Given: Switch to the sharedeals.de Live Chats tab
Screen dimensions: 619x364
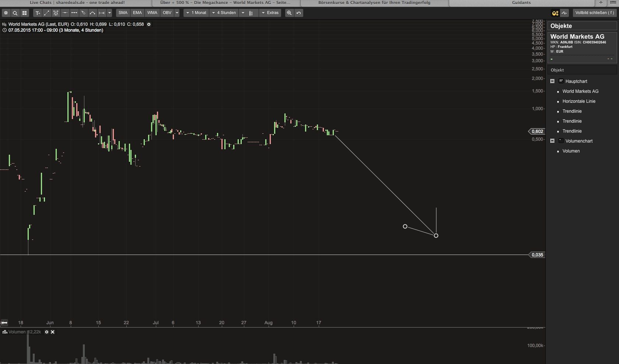Looking at the screenshot, I should coord(77,3).
